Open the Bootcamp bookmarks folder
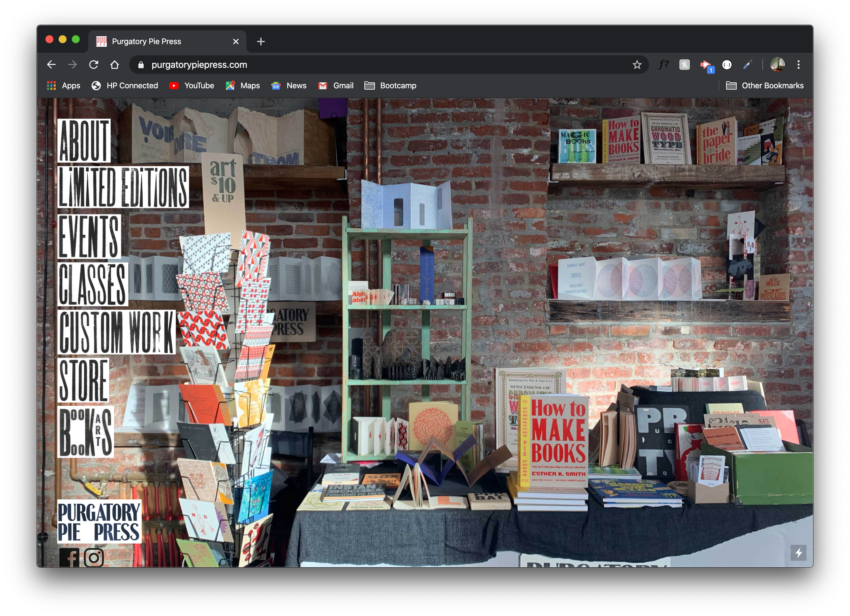 pos(390,85)
